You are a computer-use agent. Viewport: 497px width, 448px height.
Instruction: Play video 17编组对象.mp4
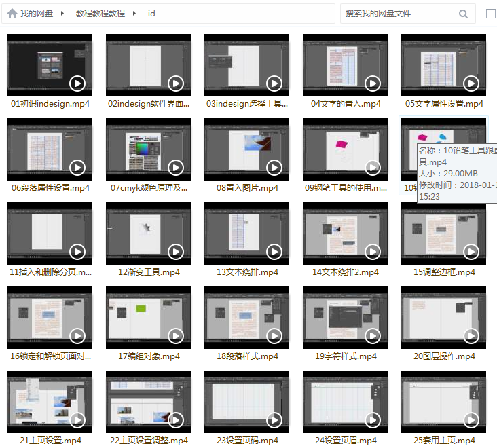click(176, 335)
